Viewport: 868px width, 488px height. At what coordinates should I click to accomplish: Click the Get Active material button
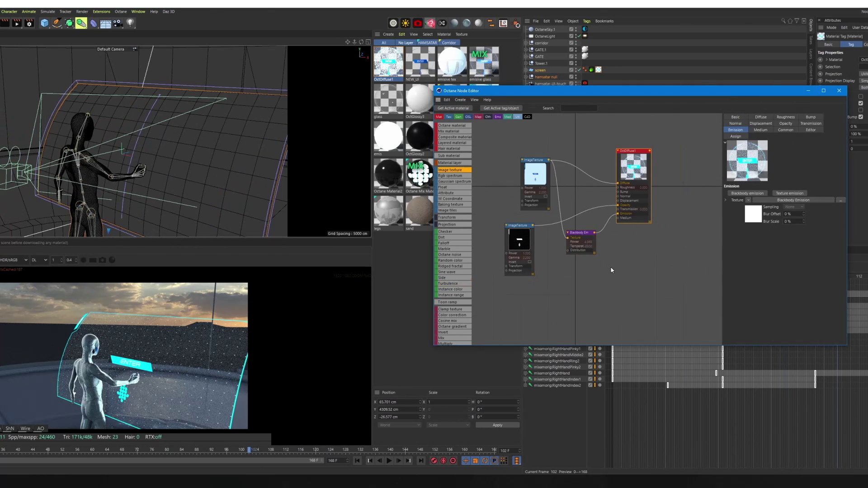(453, 108)
